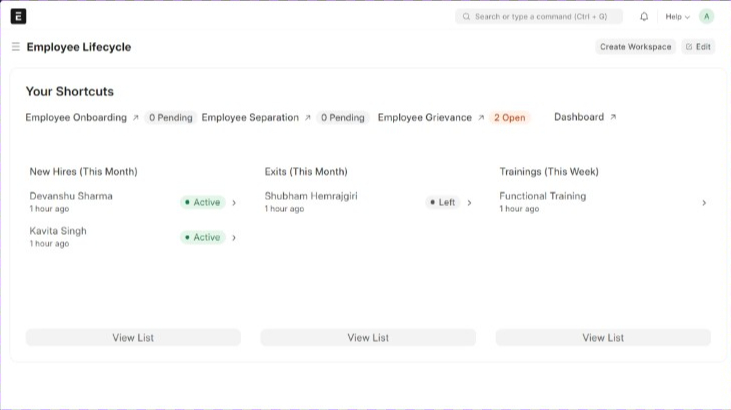Expand the Help dropdown menu

[678, 17]
